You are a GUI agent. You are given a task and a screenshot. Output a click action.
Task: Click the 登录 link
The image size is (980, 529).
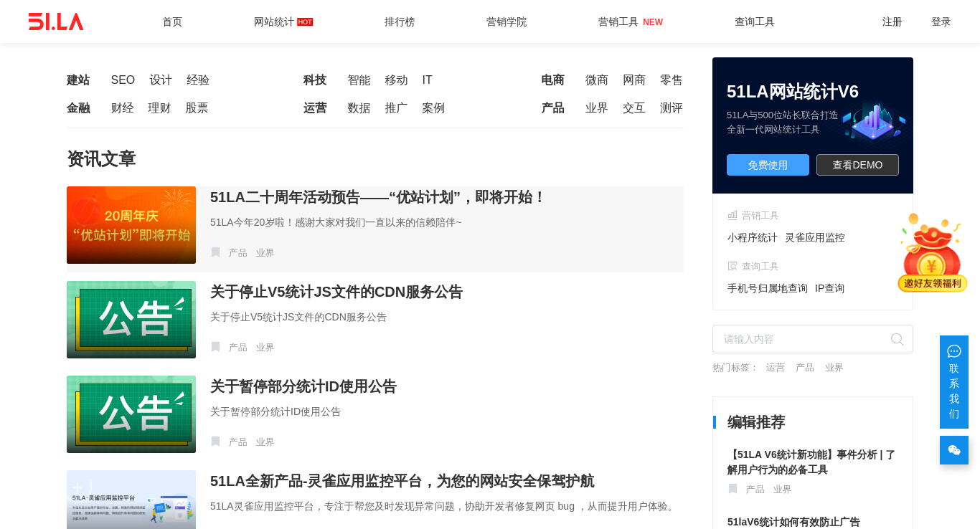click(x=941, y=22)
